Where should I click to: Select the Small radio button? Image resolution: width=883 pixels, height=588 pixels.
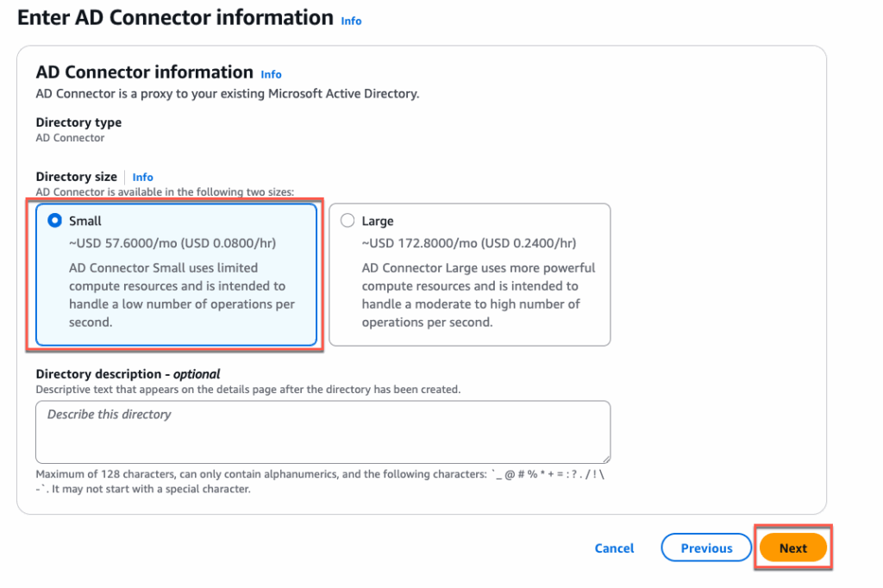tap(55, 221)
